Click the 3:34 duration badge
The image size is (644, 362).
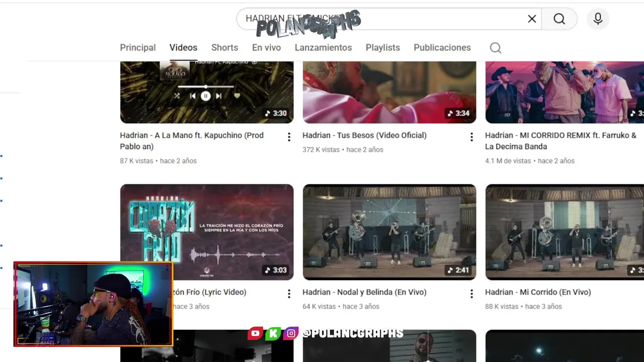click(x=458, y=114)
